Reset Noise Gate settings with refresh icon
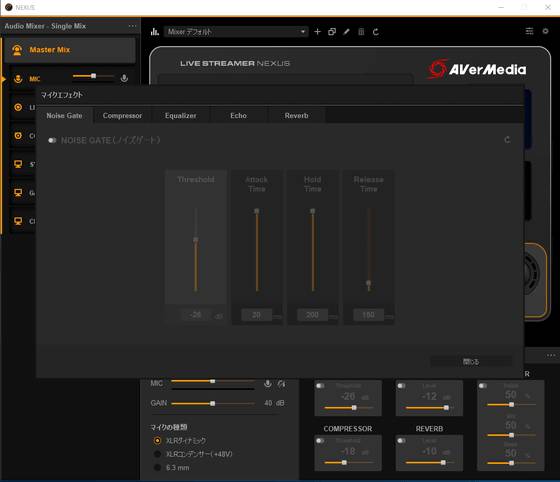Screen dimensions: 560x482 [x=507, y=140]
